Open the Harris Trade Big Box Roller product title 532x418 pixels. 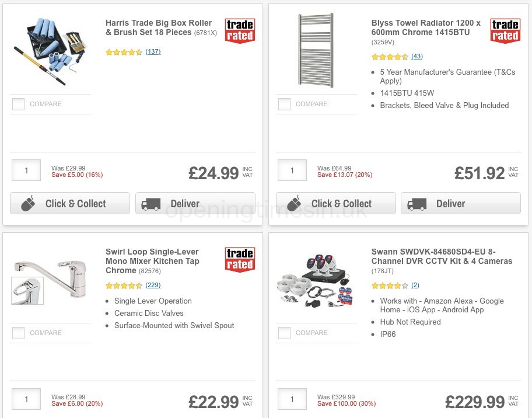pos(158,28)
